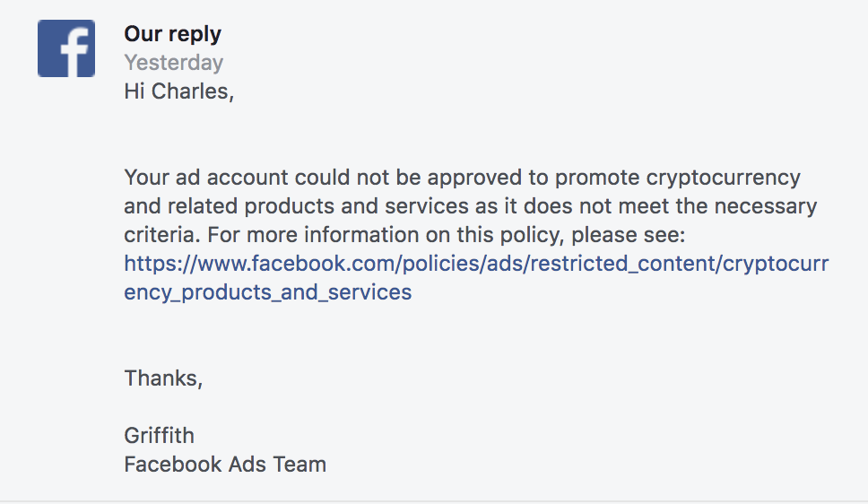Click the "ency_products_and_services" link continuation line

pos(267,292)
